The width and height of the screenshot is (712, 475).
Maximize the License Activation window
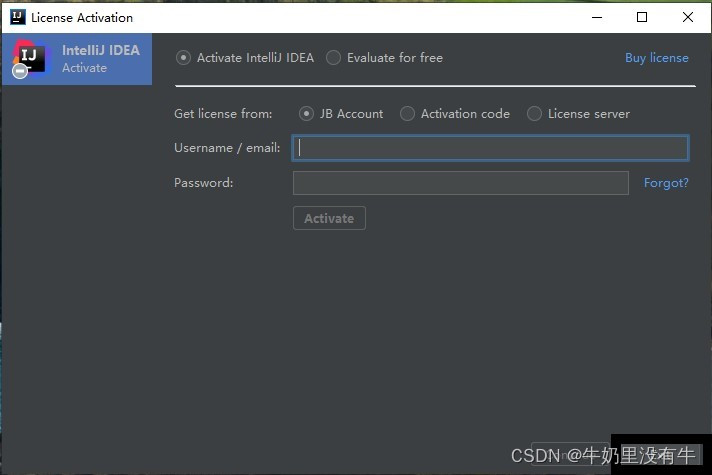tap(642, 17)
